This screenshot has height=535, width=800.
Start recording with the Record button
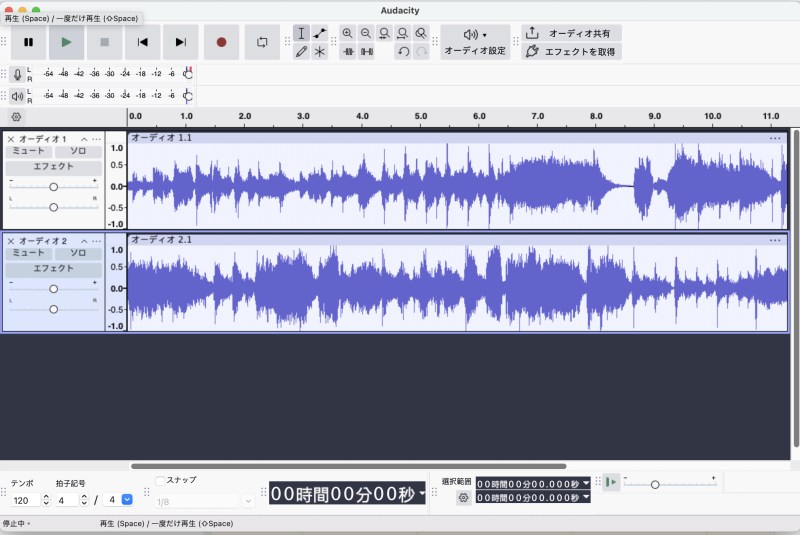click(x=221, y=42)
